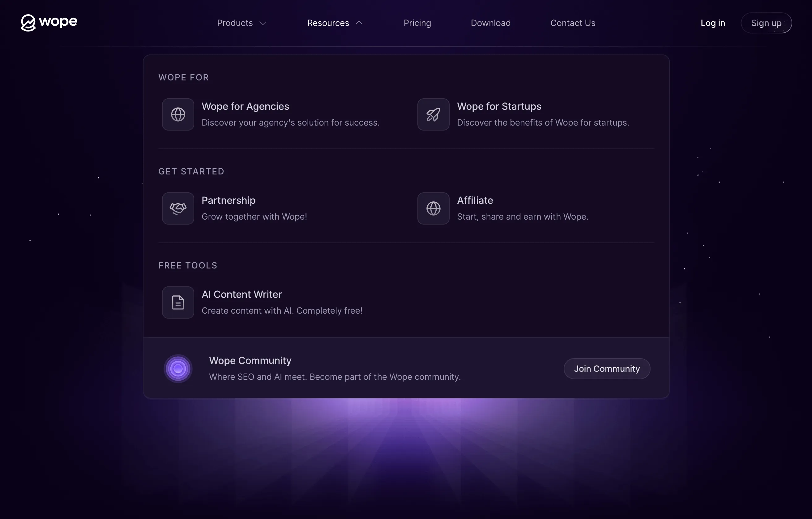Click the Wope Community heading

[250, 361]
